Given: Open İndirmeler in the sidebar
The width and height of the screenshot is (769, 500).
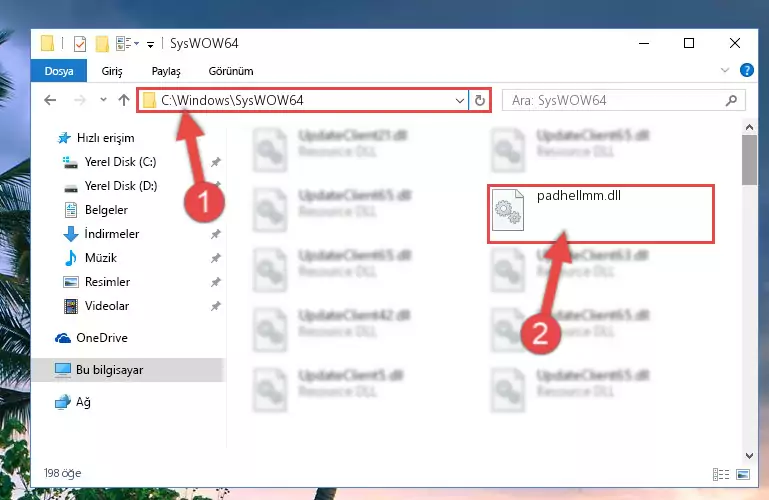Looking at the screenshot, I should 102,234.
